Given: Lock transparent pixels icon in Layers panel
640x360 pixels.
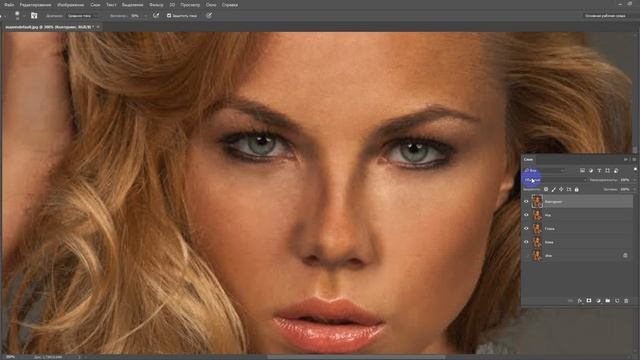Looking at the screenshot, I should (x=546, y=189).
